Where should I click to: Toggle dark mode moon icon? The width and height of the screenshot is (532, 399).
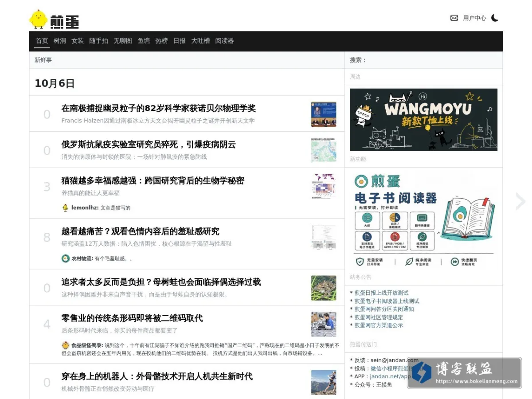tap(495, 18)
